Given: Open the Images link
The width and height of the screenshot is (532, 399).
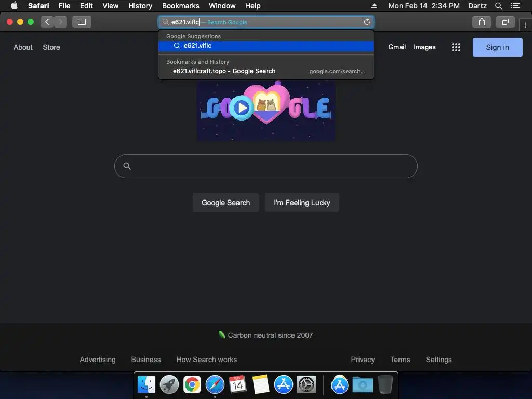Looking at the screenshot, I should [x=424, y=47].
